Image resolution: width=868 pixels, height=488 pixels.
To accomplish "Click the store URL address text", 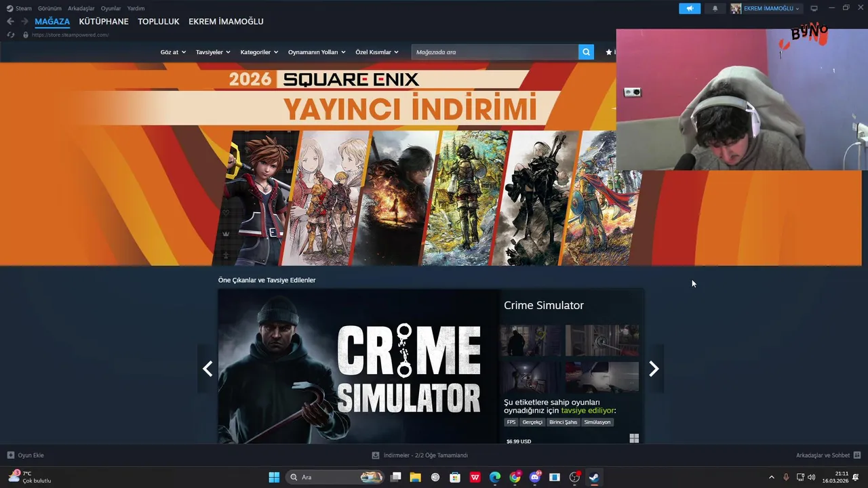I will click(x=70, y=35).
